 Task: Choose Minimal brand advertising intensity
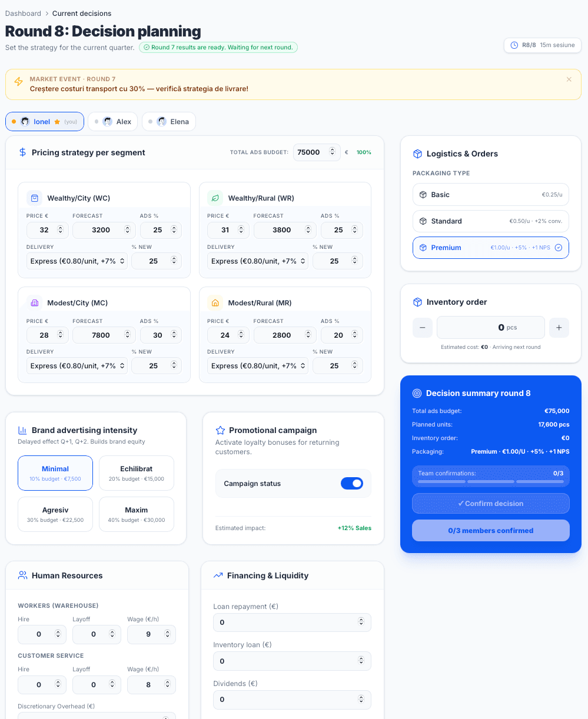click(55, 473)
